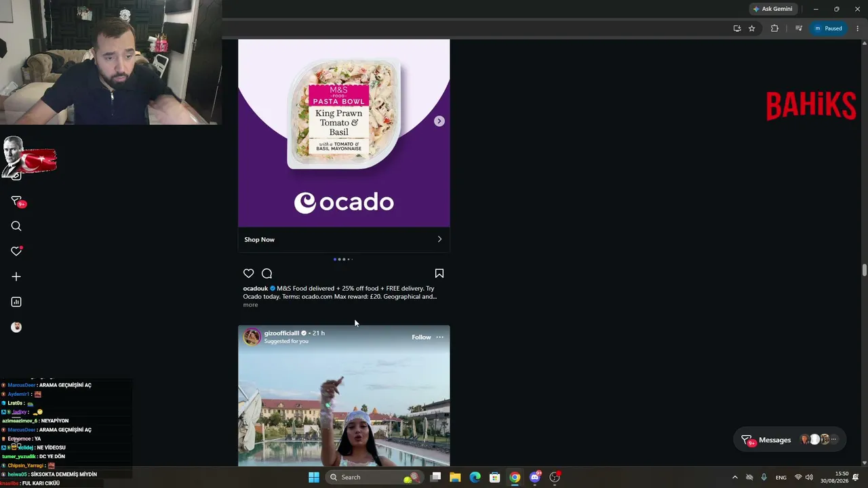Open Chrome media controls

799,28
